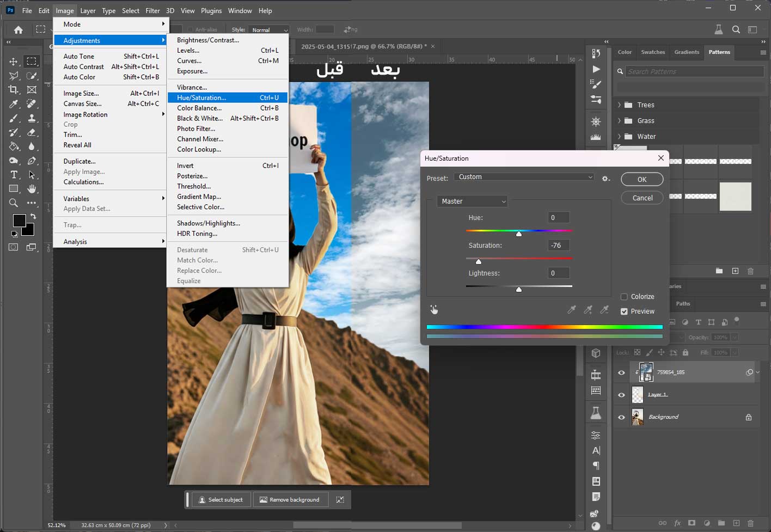This screenshot has height=532, width=771.
Task: Expand the Water pattern folder
Action: tap(619, 136)
